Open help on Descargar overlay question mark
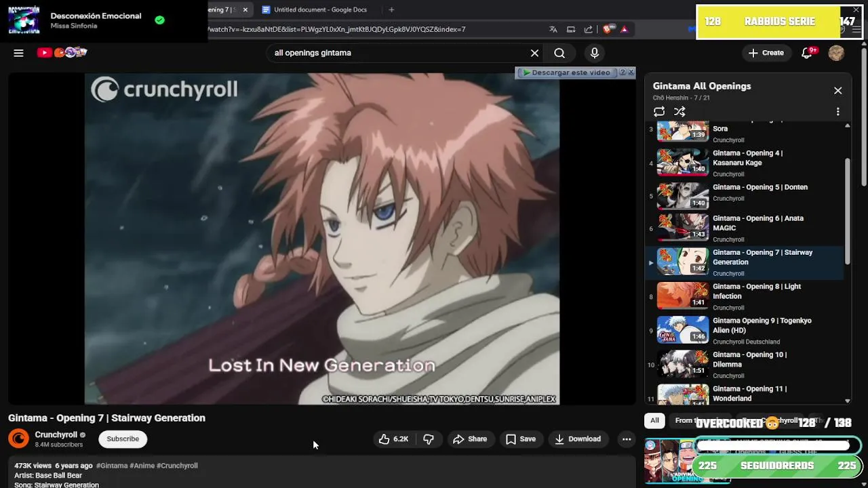Screen dimensions: 868x488 click(622, 73)
